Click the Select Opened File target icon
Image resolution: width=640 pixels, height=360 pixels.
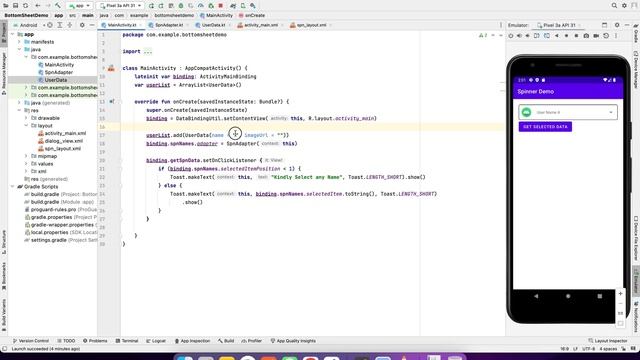point(50,25)
